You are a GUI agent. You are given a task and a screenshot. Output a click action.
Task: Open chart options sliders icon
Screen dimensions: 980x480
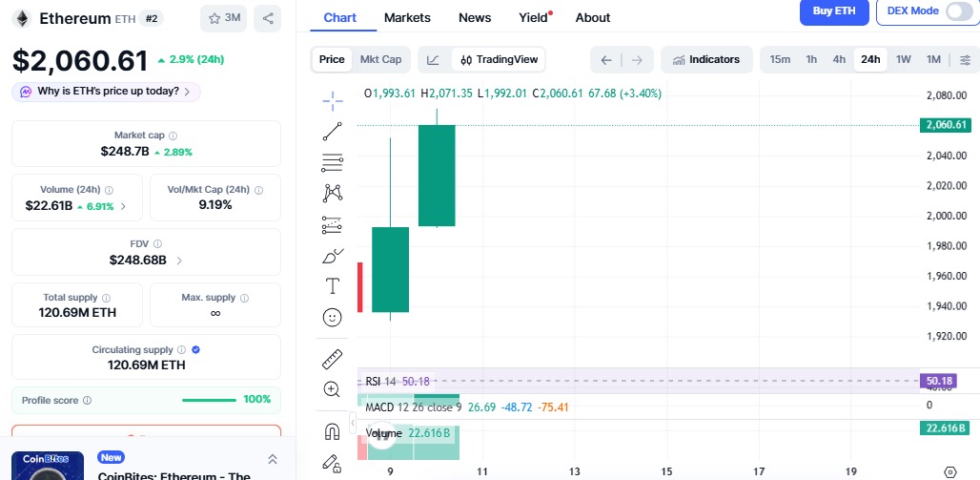tap(966, 60)
